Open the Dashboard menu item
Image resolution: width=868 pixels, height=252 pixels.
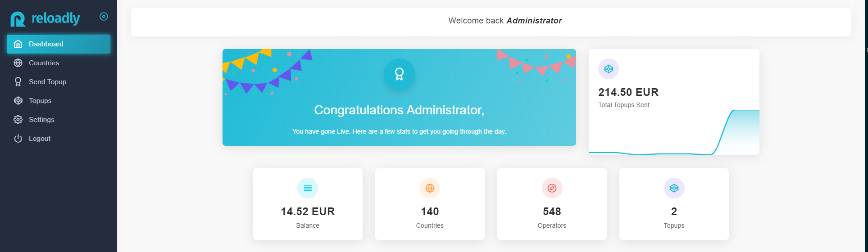tap(46, 44)
